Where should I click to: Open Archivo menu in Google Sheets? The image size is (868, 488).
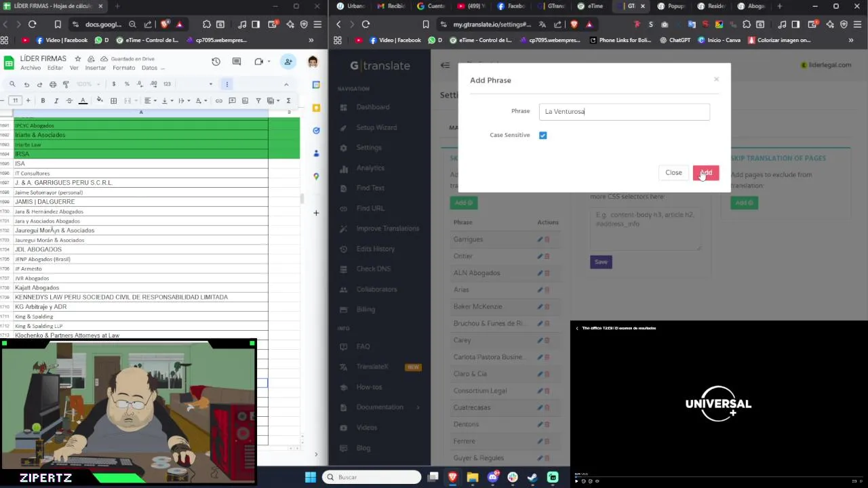pos(31,68)
